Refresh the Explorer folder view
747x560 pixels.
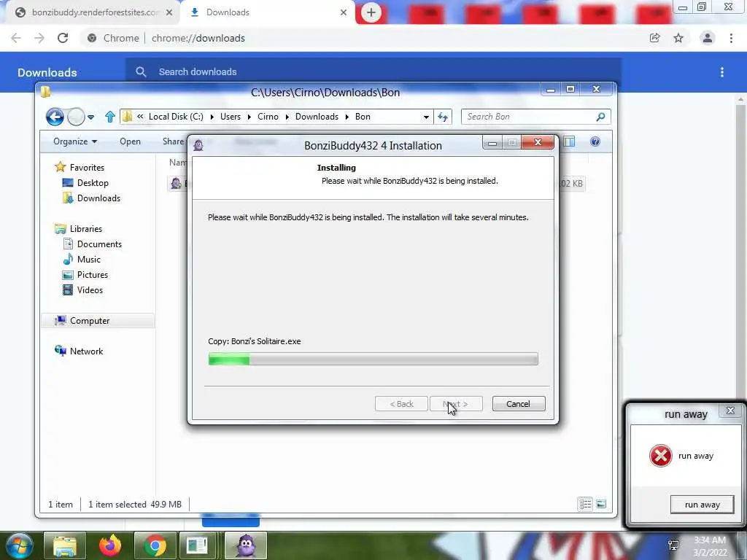tap(443, 117)
